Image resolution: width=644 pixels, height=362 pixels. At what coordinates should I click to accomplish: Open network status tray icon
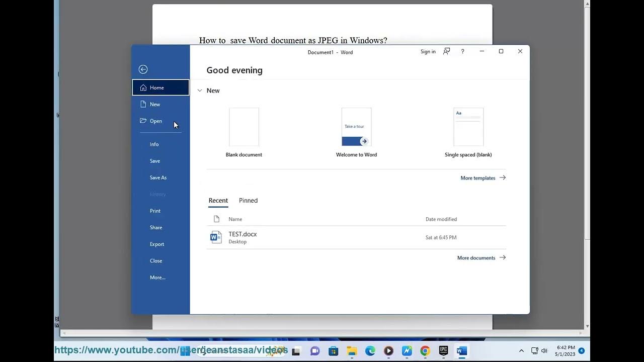tap(535, 351)
